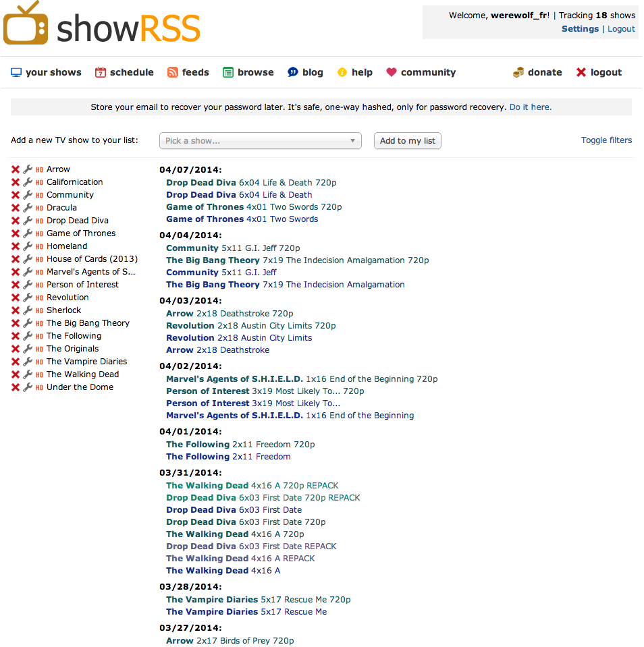Open wrench settings for House of Cards
The height and width of the screenshot is (647, 644).
(x=28, y=258)
